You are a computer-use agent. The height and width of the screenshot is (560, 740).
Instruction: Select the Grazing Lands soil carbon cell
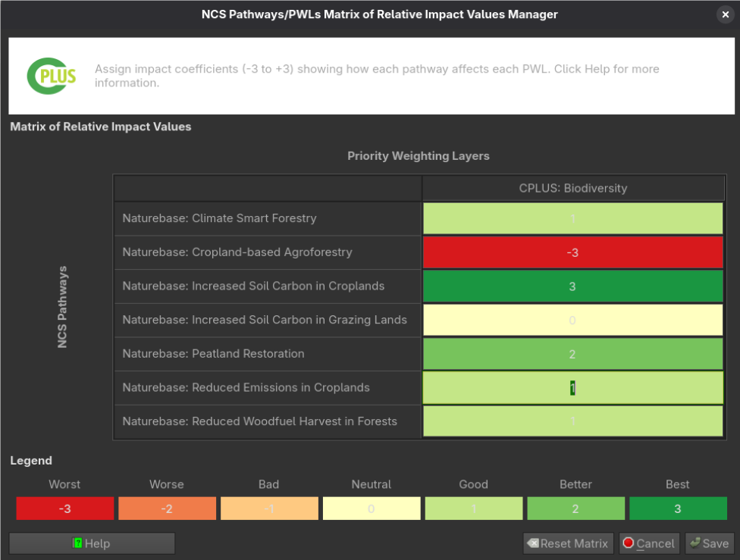(572, 320)
